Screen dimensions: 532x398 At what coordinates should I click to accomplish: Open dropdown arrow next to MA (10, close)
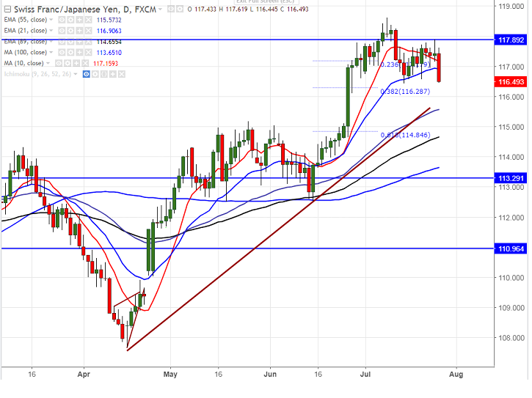coord(48,63)
